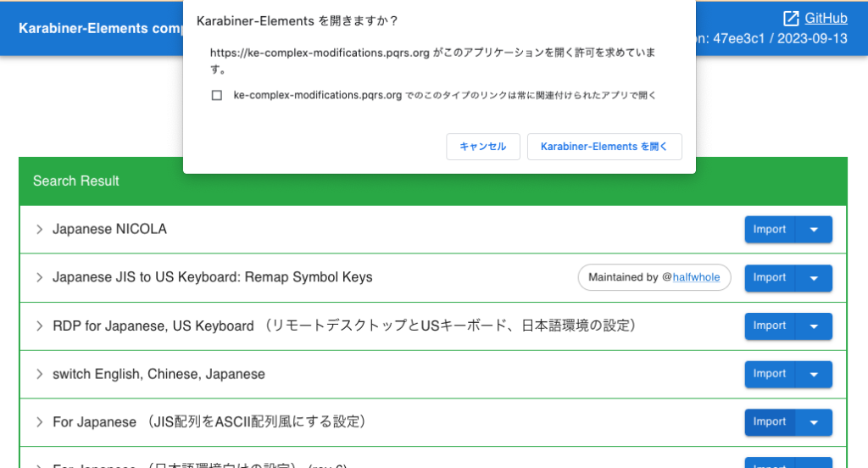Open the @halfwhole maintainer link
The image size is (868, 468).
(696, 277)
